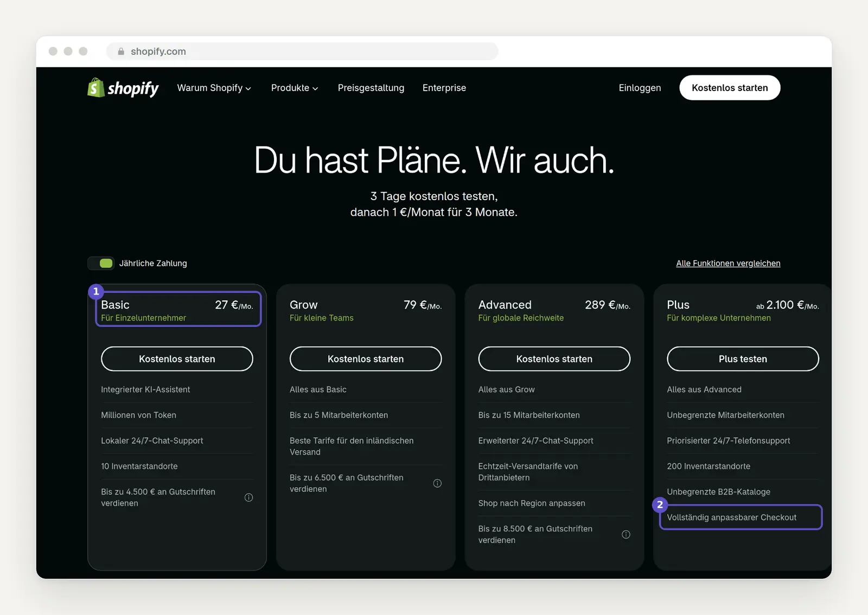
Task: Click the 'Integrierter KI-Assistent' feature
Action: [145, 389]
